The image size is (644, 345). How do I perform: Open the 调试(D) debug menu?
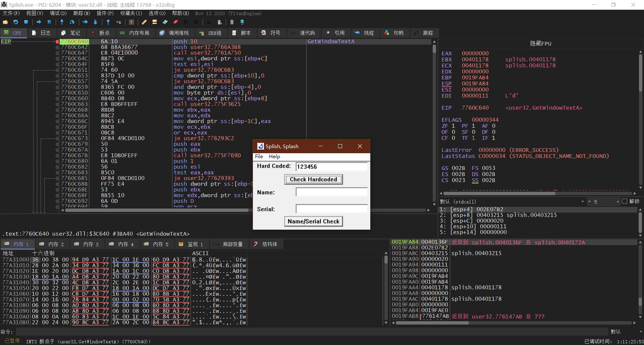pyautogui.click(x=58, y=13)
